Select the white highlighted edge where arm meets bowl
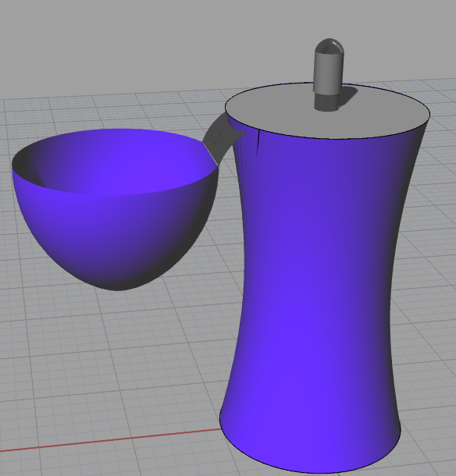This screenshot has width=456, height=476. click(x=210, y=155)
